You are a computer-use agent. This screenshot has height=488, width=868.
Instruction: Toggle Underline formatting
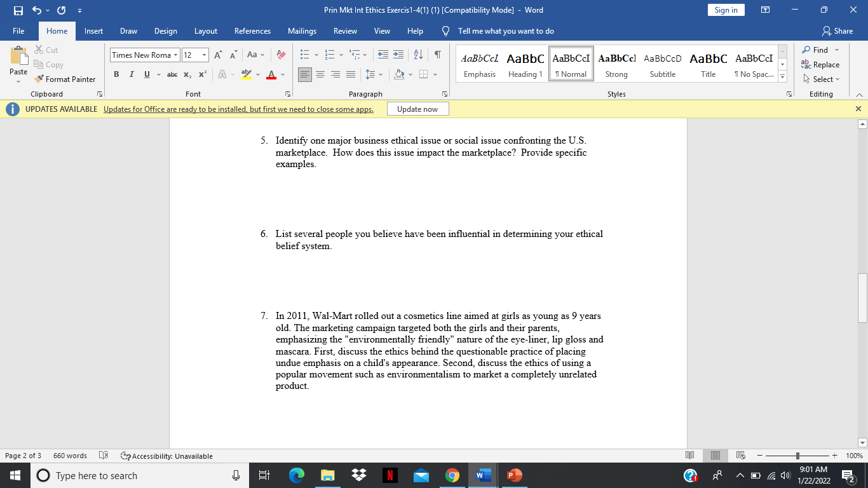[x=146, y=74]
